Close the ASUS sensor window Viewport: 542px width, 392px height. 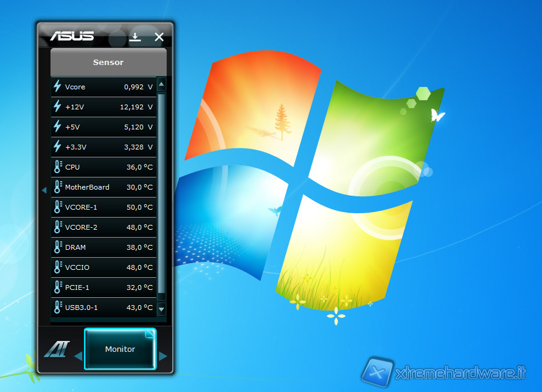pos(159,37)
